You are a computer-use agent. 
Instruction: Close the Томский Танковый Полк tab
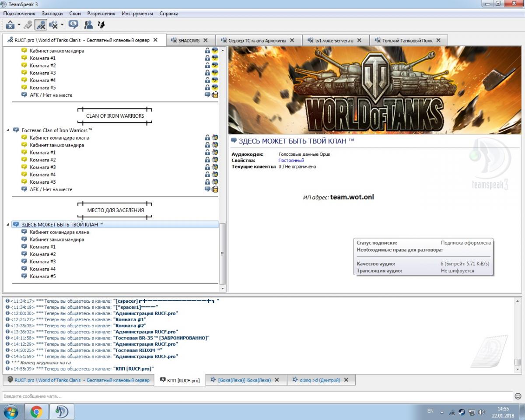pyautogui.click(x=438, y=40)
